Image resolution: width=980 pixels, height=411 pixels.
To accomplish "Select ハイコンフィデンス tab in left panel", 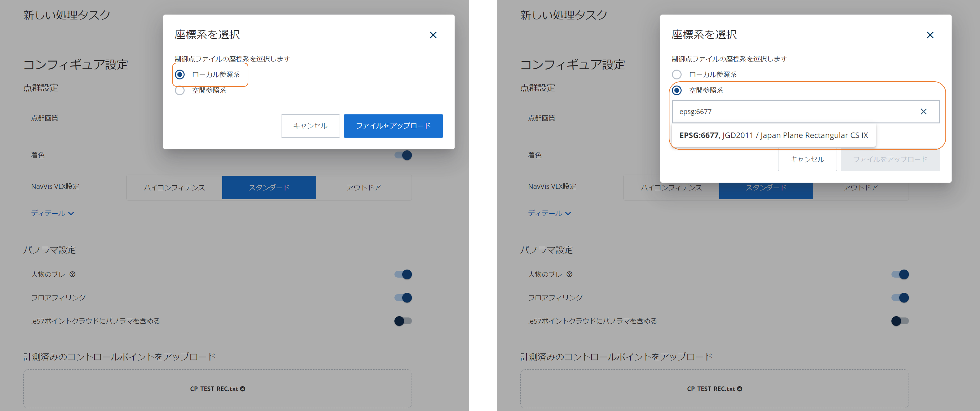I will (x=174, y=187).
